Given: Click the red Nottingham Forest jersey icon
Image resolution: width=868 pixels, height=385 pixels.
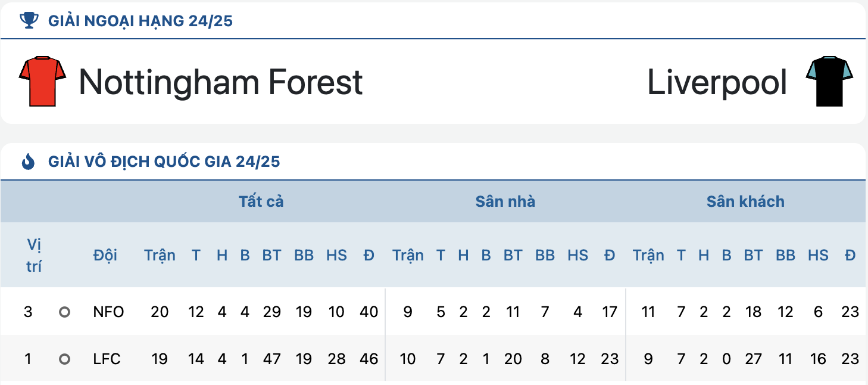Looking at the screenshot, I should click(x=42, y=82).
